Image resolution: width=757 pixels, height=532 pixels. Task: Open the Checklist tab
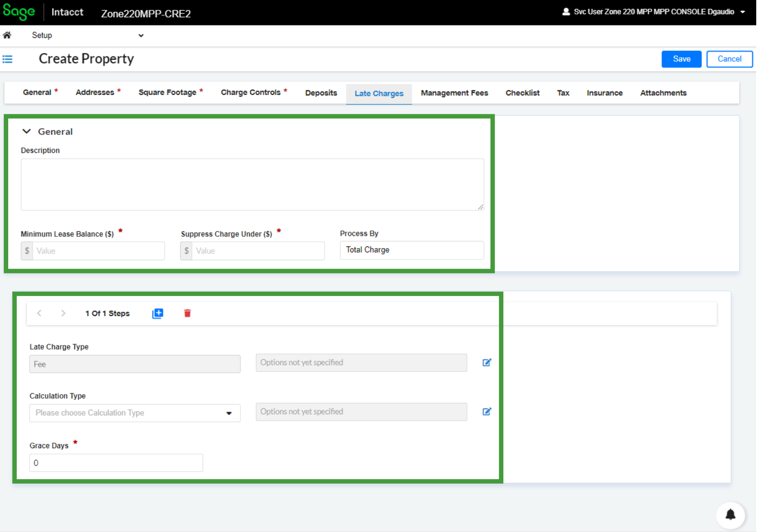[522, 93]
